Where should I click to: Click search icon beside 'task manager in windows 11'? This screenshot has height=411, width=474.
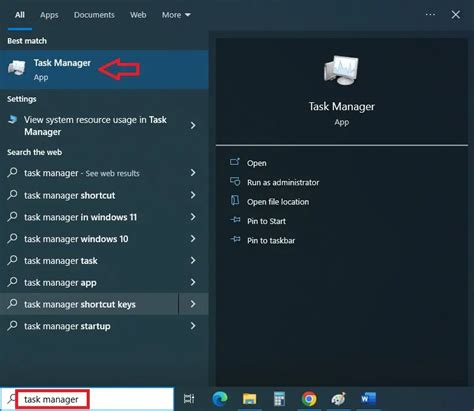pos(12,216)
